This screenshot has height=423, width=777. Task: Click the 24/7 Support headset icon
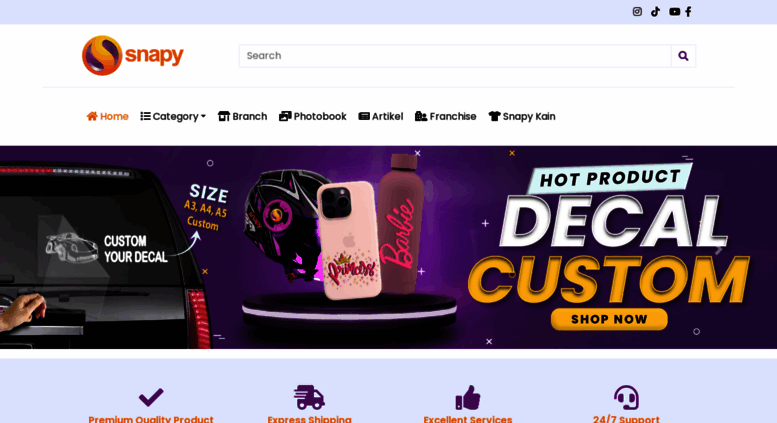(626, 397)
